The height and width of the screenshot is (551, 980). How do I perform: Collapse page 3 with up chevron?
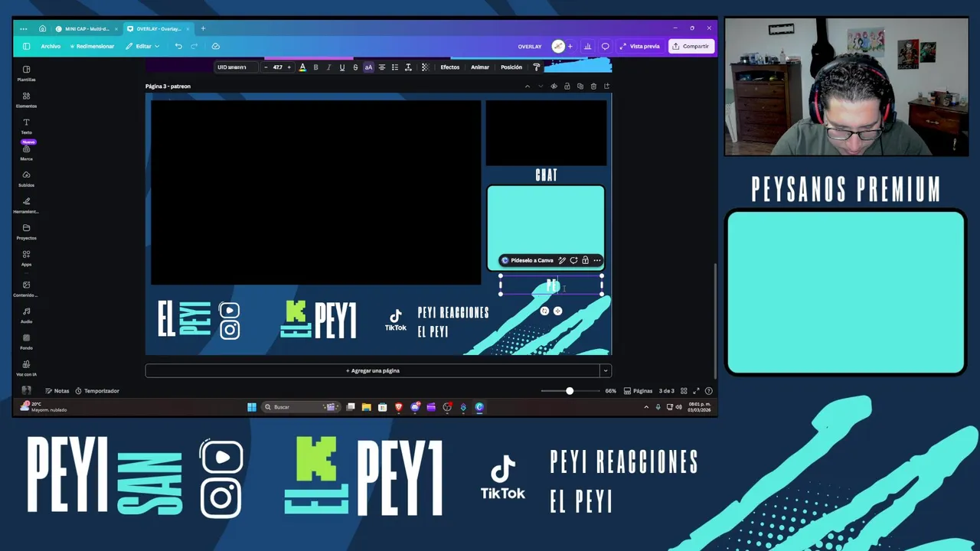click(527, 86)
